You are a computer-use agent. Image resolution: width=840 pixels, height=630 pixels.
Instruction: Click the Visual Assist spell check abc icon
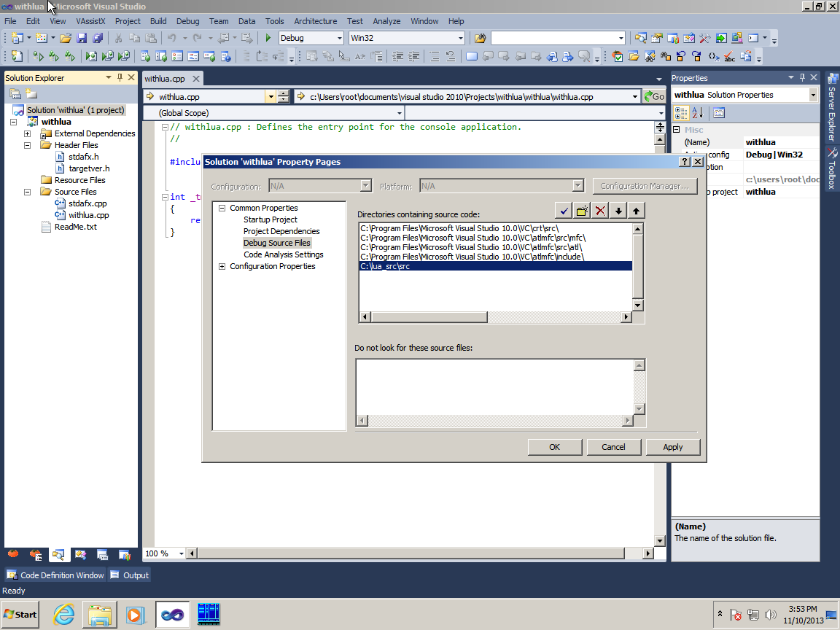click(729, 55)
